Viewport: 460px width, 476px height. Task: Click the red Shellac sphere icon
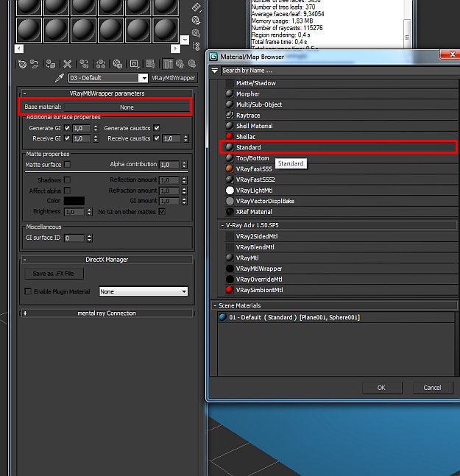tap(230, 136)
